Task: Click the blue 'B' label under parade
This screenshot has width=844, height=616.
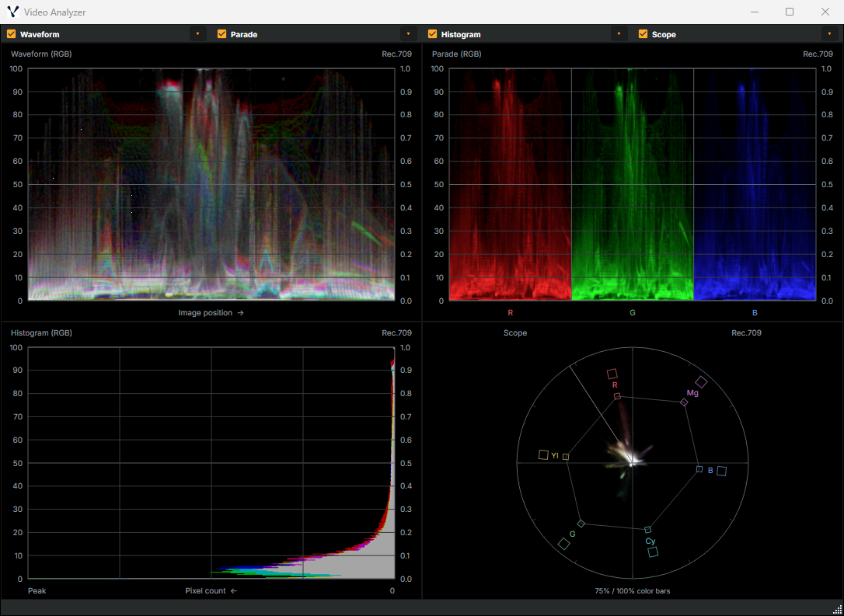Action: pos(755,312)
